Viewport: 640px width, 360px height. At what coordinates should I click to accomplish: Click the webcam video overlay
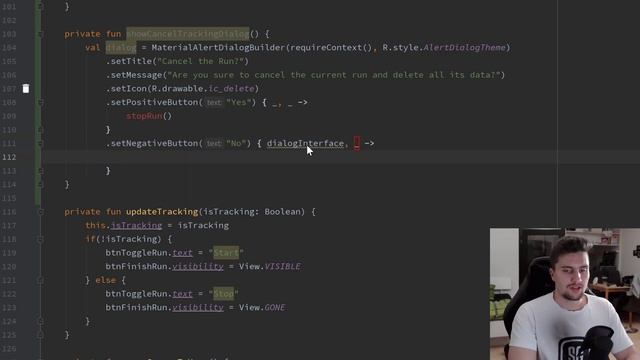pyautogui.click(x=565, y=294)
